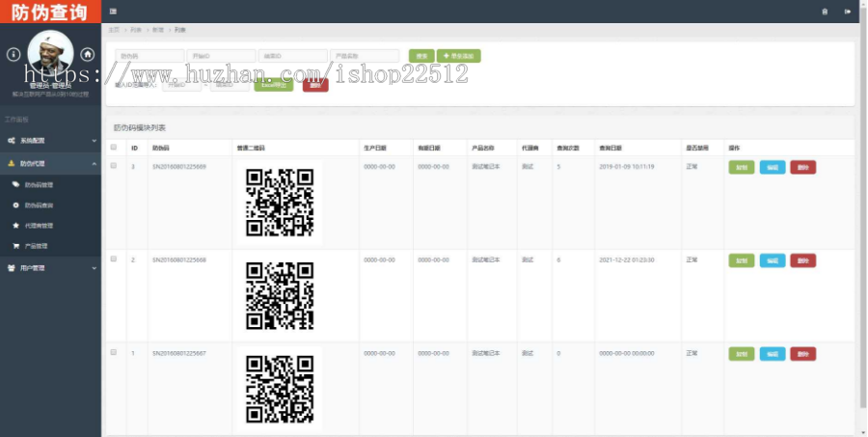Click the code SN20160801225667

tap(179, 353)
